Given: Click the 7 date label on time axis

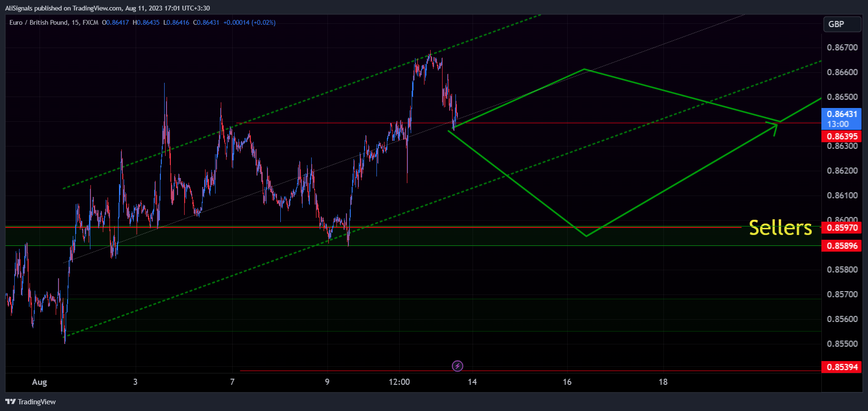Looking at the screenshot, I should [x=232, y=382].
